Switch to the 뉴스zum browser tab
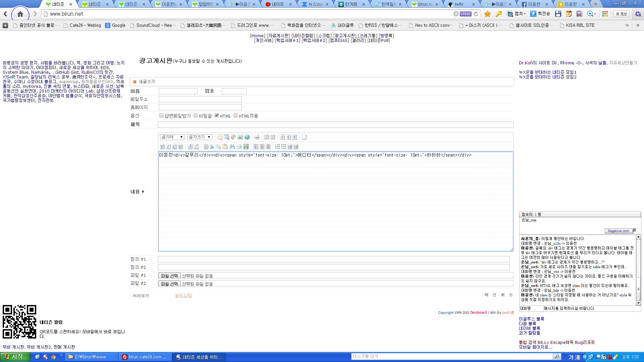The width and height of the screenshot is (644, 362). tap(315, 4)
